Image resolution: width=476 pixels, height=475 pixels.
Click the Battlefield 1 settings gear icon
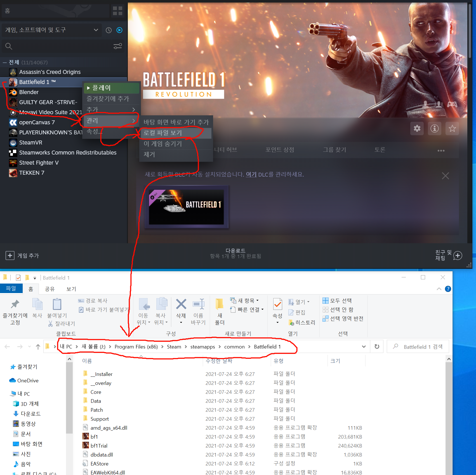[x=417, y=128]
